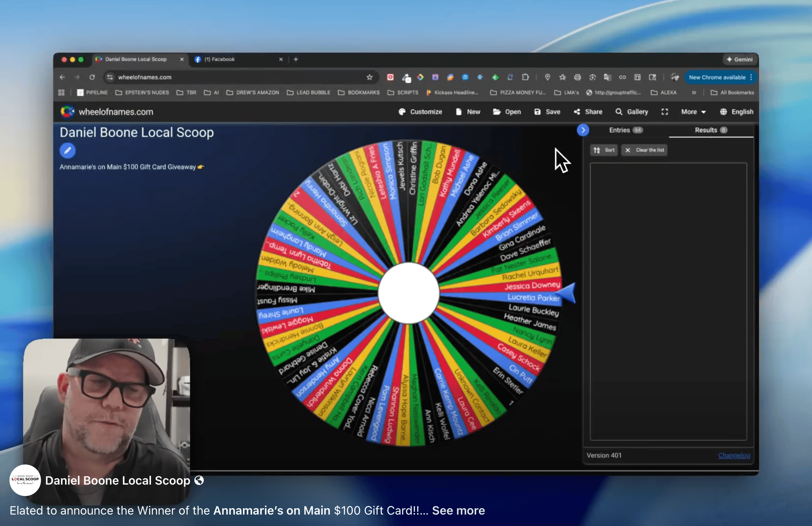Click the Customize palette icon
This screenshot has width=812, height=526.
point(402,112)
